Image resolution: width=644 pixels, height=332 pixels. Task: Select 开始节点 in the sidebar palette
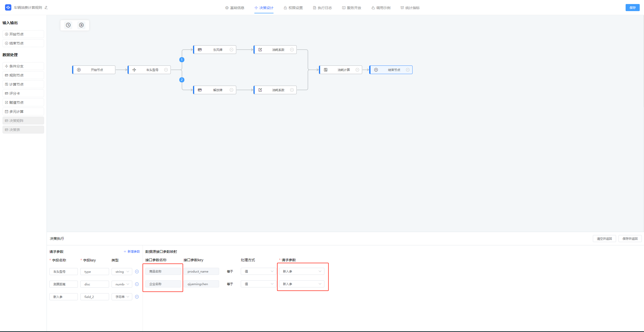(x=23, y=34)
